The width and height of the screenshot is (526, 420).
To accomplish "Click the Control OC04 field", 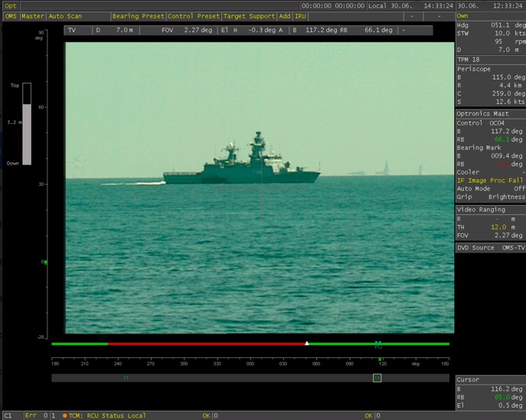I will tap(480, 123).
